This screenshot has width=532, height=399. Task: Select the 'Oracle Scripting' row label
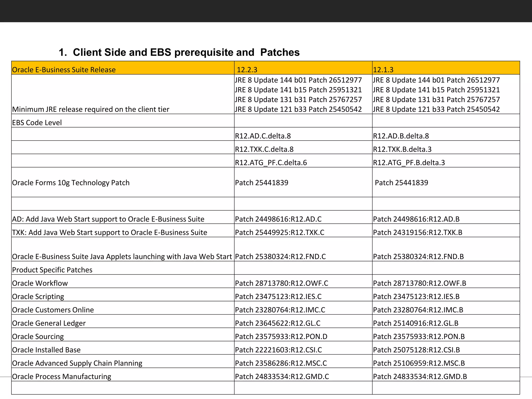click(38, 297)
